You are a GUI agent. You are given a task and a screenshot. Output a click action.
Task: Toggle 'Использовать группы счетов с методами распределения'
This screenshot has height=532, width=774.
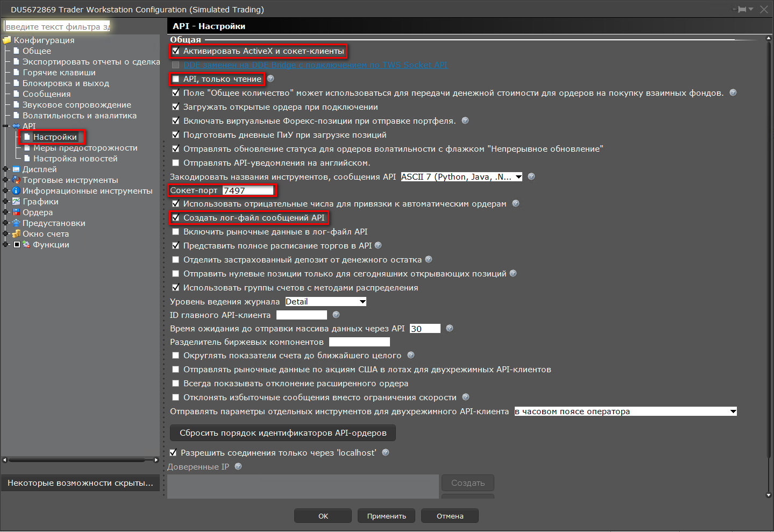(x=175, y=287)
